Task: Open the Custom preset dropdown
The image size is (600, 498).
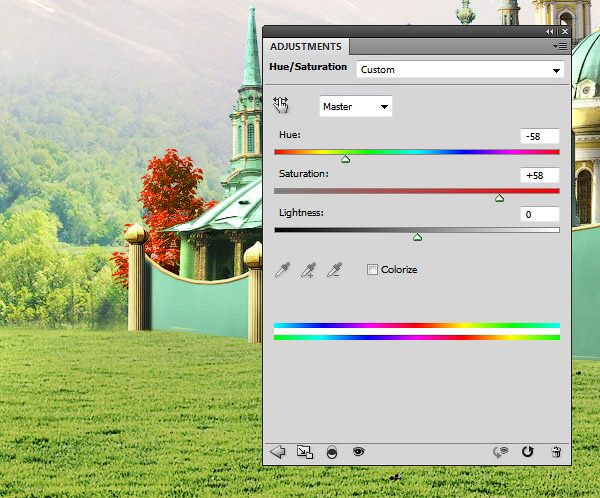Action: click(460, 70)
